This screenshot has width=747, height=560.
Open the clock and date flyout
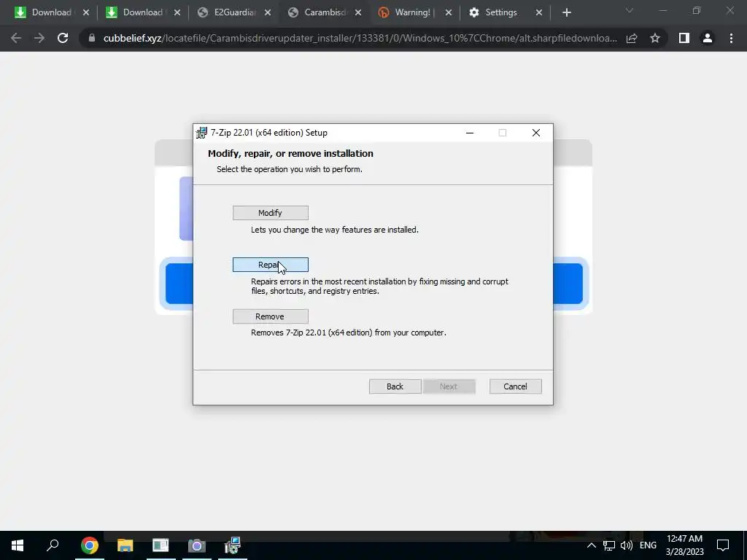pos(684,545)
